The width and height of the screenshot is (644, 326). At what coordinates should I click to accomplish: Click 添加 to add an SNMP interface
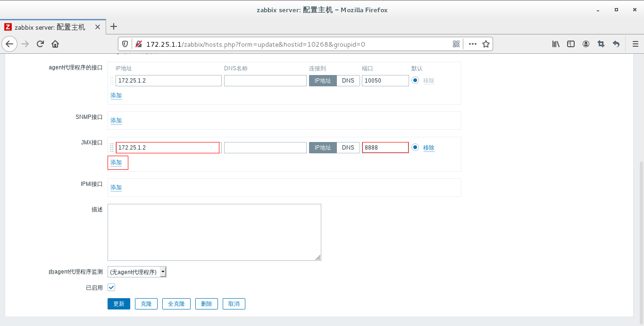(x=116, y=120)
